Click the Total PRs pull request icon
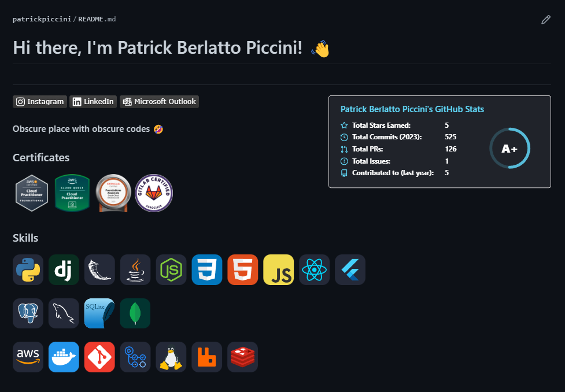The image size is (565, 392). [344, 149]
